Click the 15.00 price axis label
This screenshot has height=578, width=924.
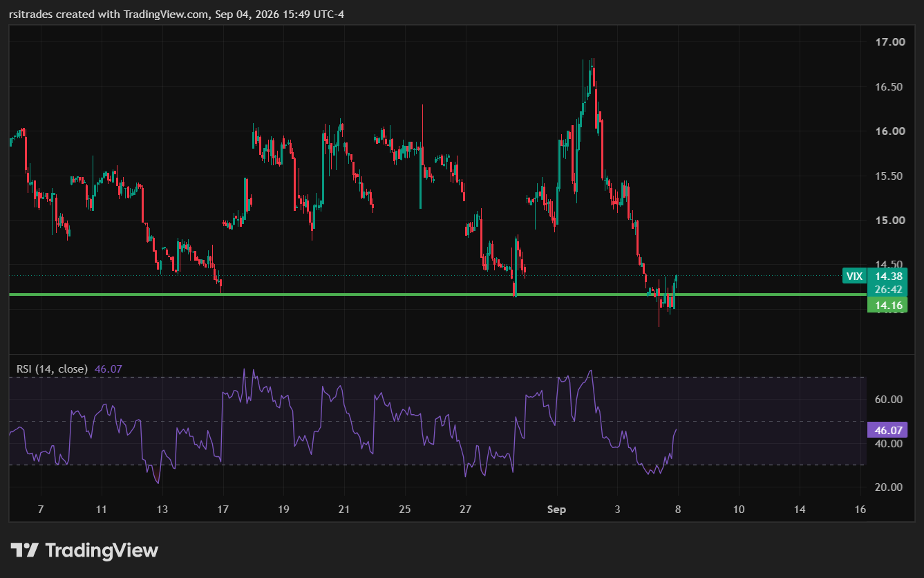pos(890,221)
